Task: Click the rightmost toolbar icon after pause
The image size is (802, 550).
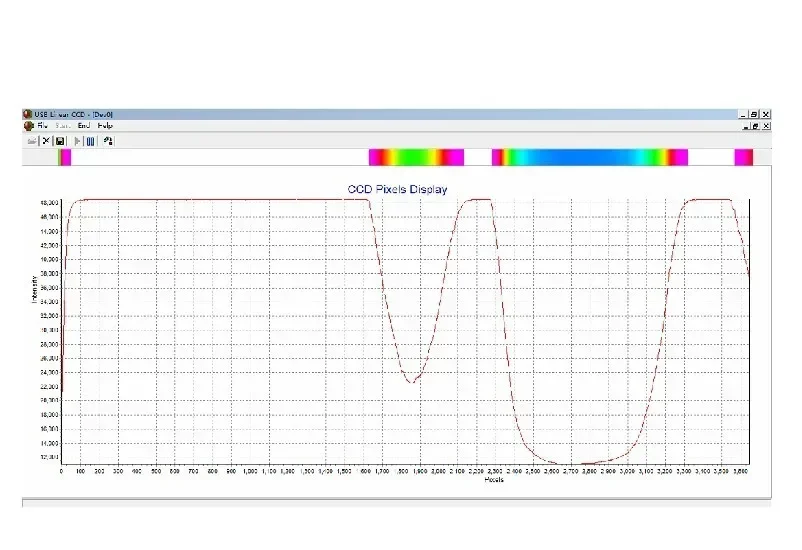Action: click(x=108, y=141)
